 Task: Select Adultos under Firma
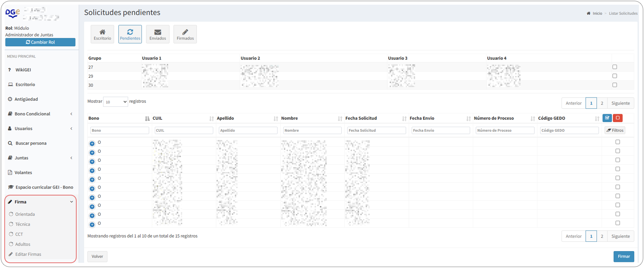(x=23, y=244)
